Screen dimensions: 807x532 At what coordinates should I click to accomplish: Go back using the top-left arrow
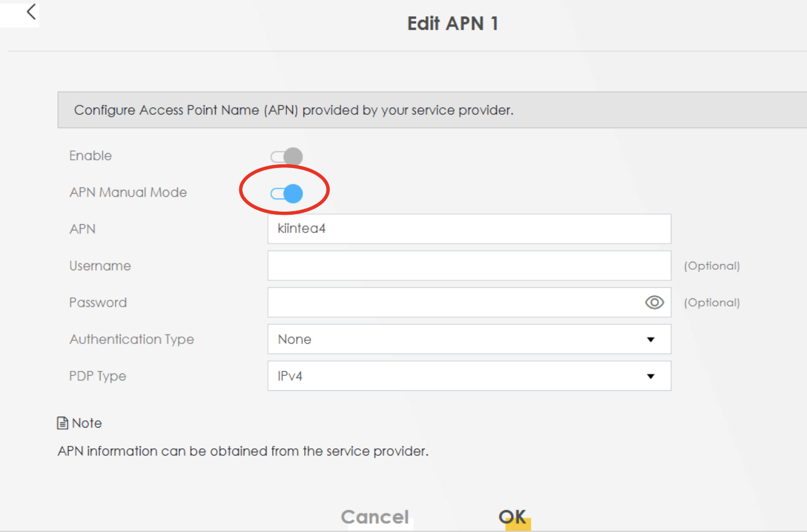click(31, 12)
